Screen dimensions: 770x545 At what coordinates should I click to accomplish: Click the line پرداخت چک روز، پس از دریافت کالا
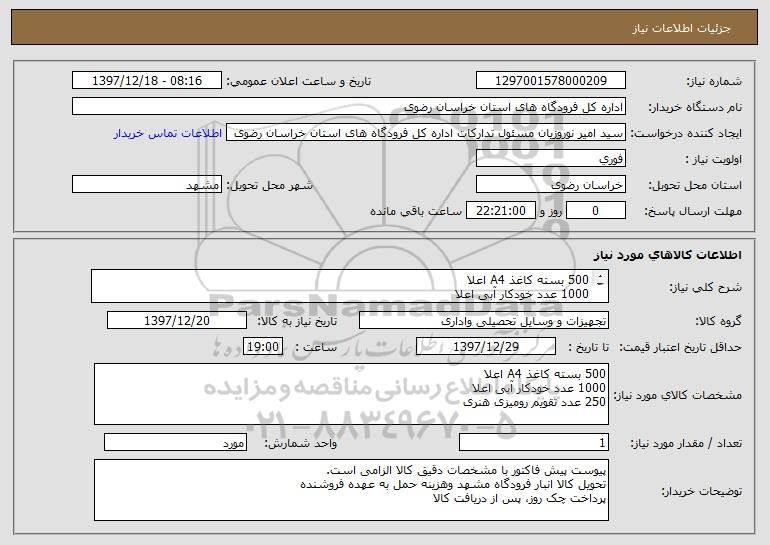pyautogui.click(x=519, y=499)
